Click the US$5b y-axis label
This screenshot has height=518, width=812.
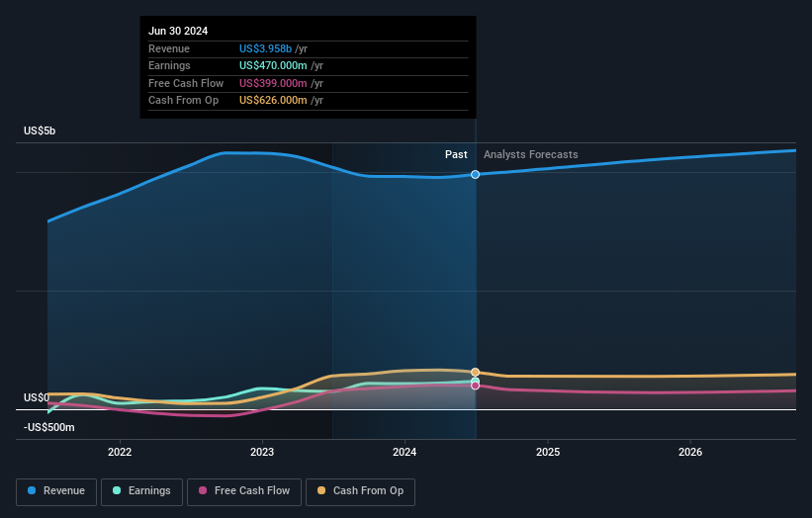pos(40,130)
